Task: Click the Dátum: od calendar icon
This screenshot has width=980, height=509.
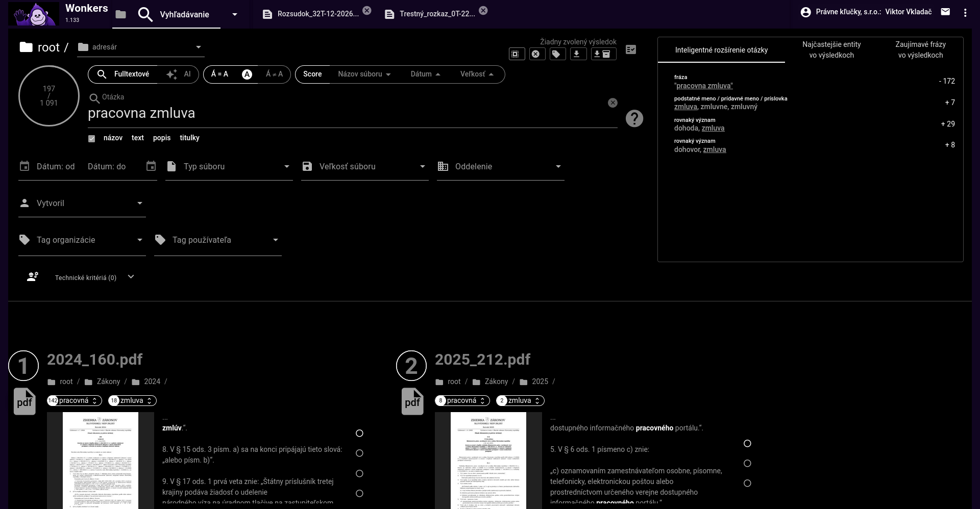Action: click(24, 166)
